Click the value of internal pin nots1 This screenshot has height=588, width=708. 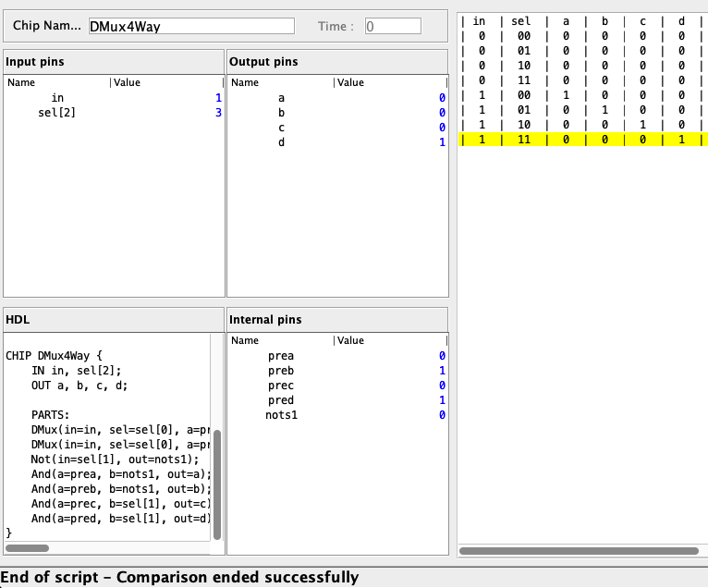(442, 415)
